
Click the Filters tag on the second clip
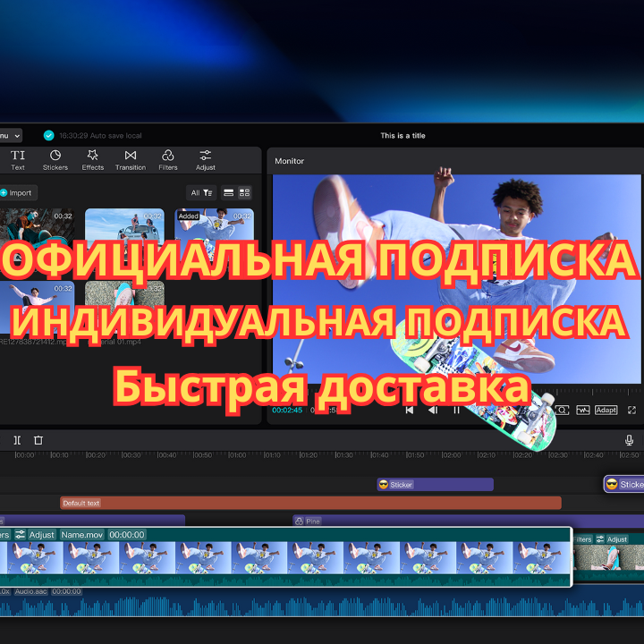(582, 539)
